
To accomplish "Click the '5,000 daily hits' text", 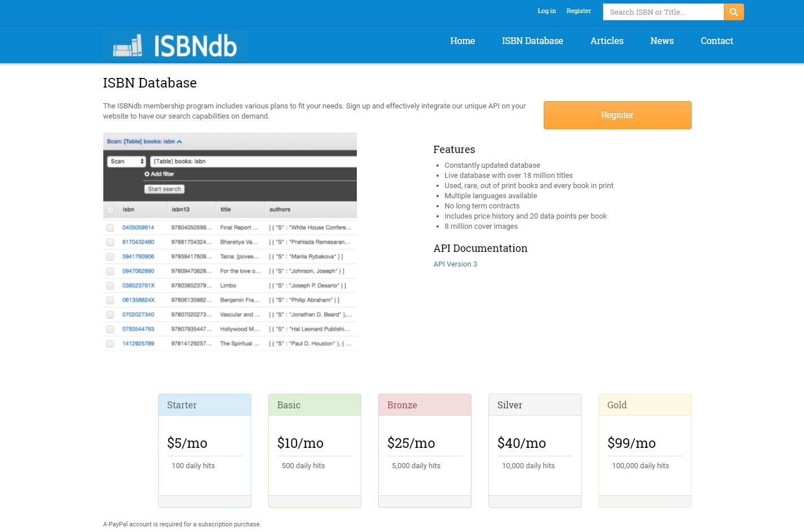I will click(x=416, y=466).
